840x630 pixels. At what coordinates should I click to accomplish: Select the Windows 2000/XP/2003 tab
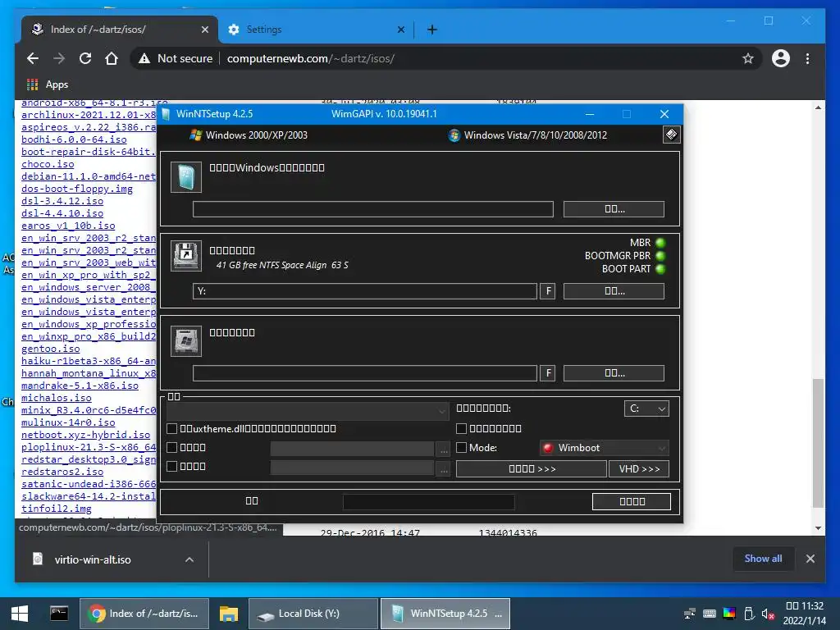pyautogui.click(x=249, y=135)
